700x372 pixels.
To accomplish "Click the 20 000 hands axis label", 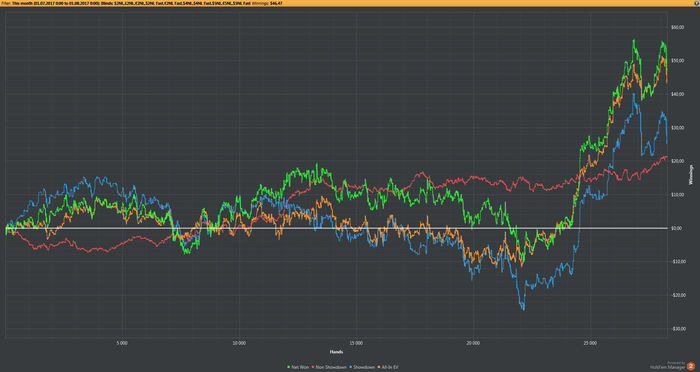I will pyautogui.click(x=473, y=343).
